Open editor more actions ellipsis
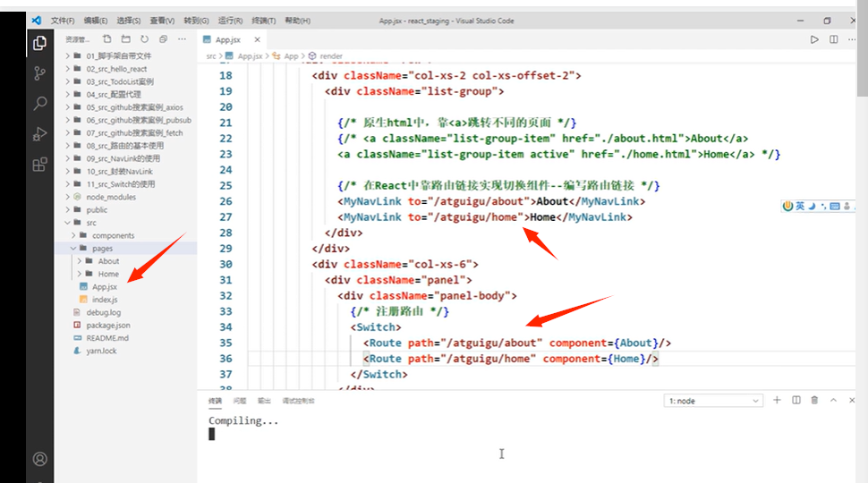The height and width of the screenshot is (483, 868). pos(853,39)
